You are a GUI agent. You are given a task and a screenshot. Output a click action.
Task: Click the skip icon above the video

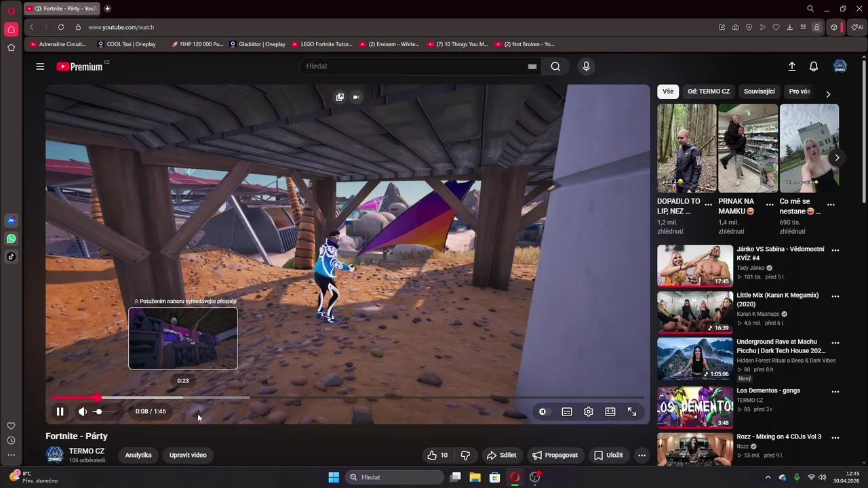(x=356, y=97)
